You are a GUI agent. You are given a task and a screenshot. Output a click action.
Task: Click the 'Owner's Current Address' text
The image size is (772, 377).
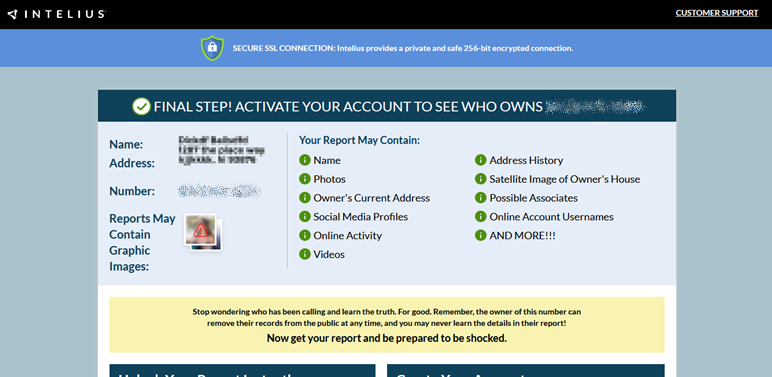[372, 198]
